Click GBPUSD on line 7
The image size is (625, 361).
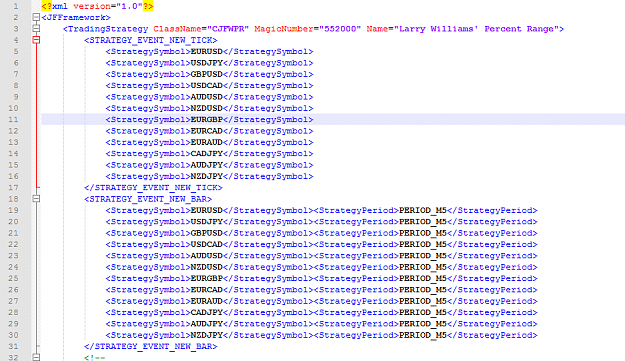[x=206, y=74]
